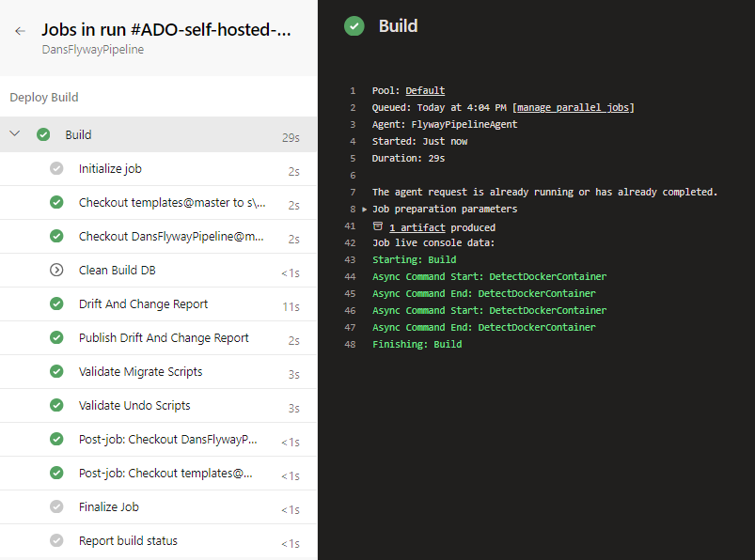Click the grey status icon for Finalize Job
Viewport: 755px width, 560px height.
[x=56, y=506]
